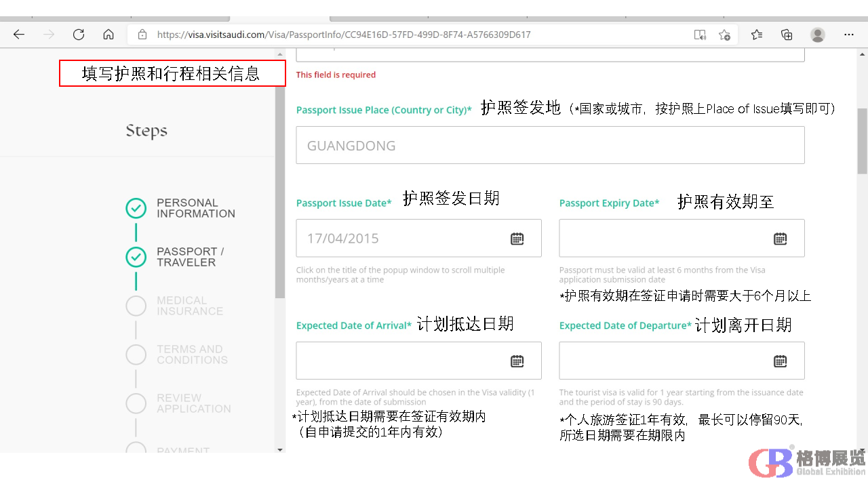Open the browser settings ellipsis menu
Screen dimensions: 868x488
(849, 35)
